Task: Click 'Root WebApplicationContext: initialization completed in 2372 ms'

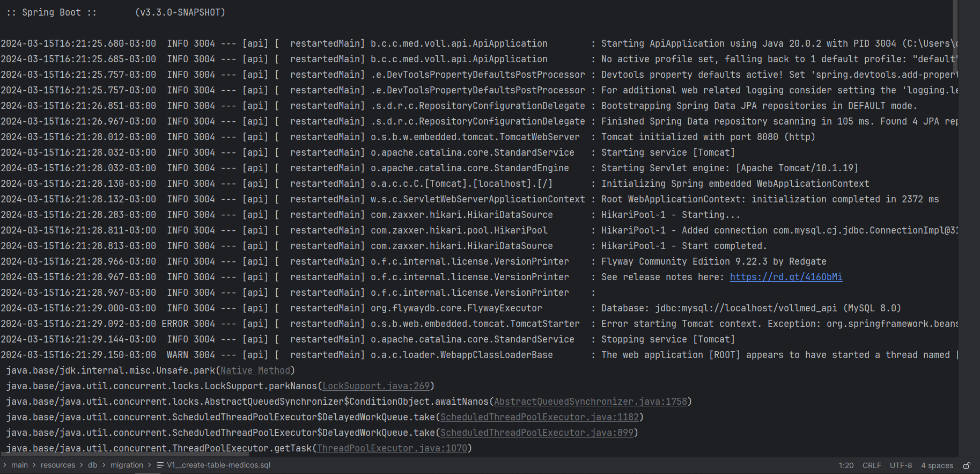Action: click(770, 199)
